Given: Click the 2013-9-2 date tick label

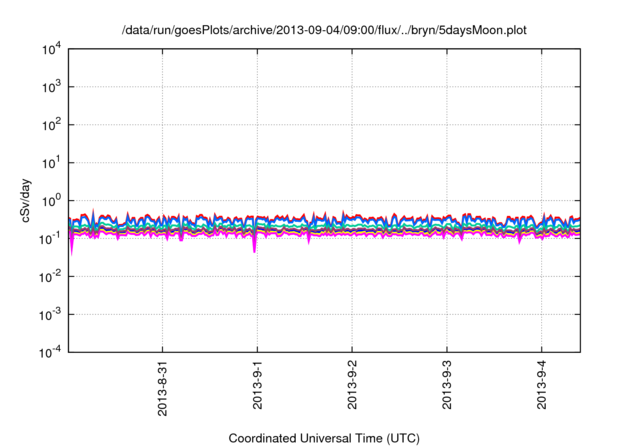Looking at the screenshot, I should click(x=352, y=384).
